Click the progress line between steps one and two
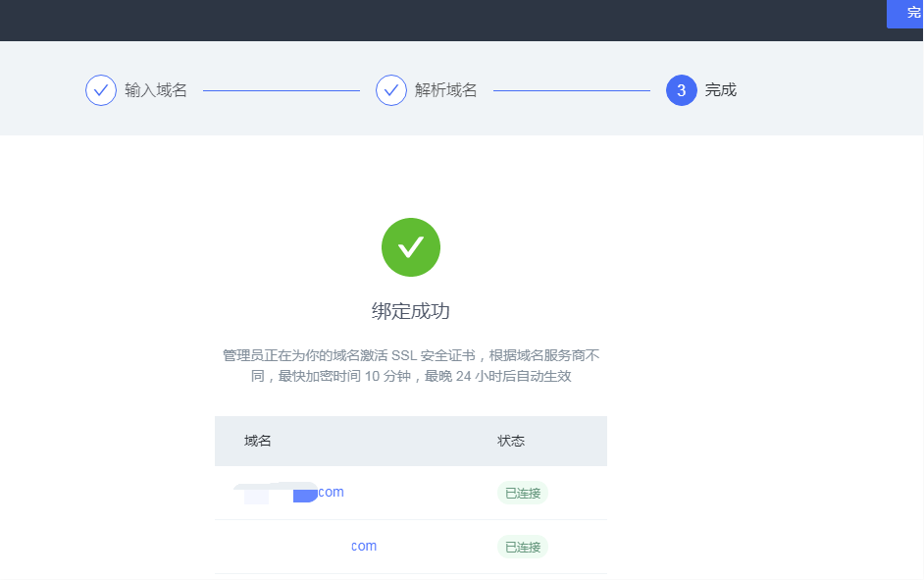 tap(282, 90)
